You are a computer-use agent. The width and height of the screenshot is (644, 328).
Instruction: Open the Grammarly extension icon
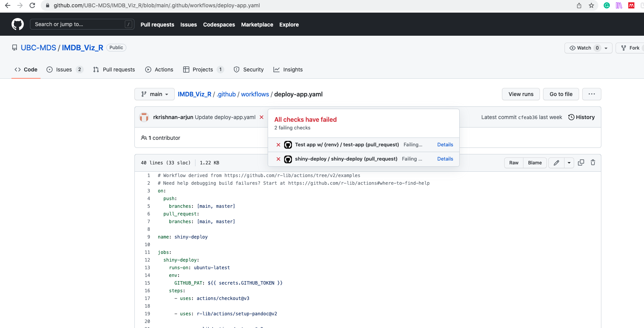coord(607,5)
